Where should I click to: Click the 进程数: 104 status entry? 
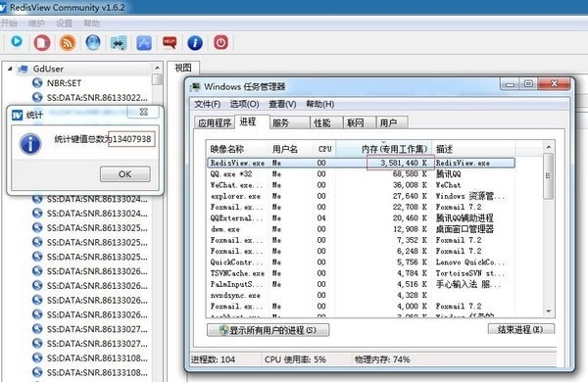point(213,359)
